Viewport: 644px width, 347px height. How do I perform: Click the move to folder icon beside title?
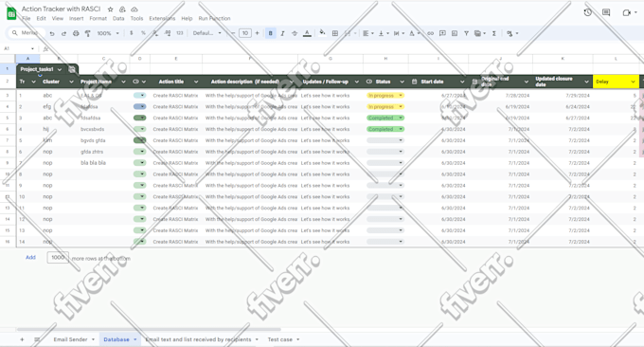click(122, 9)
